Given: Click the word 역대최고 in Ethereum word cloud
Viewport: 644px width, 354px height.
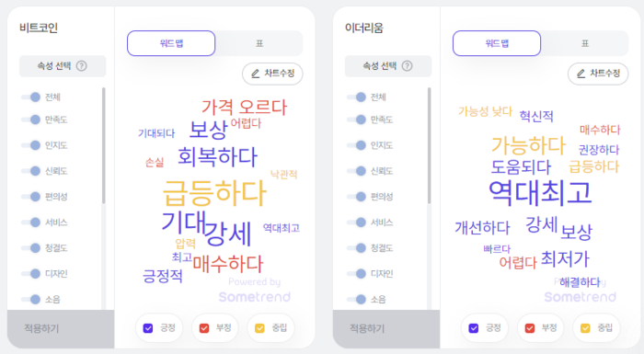Looking at the screenshot, I should click(x=540, y=192).
